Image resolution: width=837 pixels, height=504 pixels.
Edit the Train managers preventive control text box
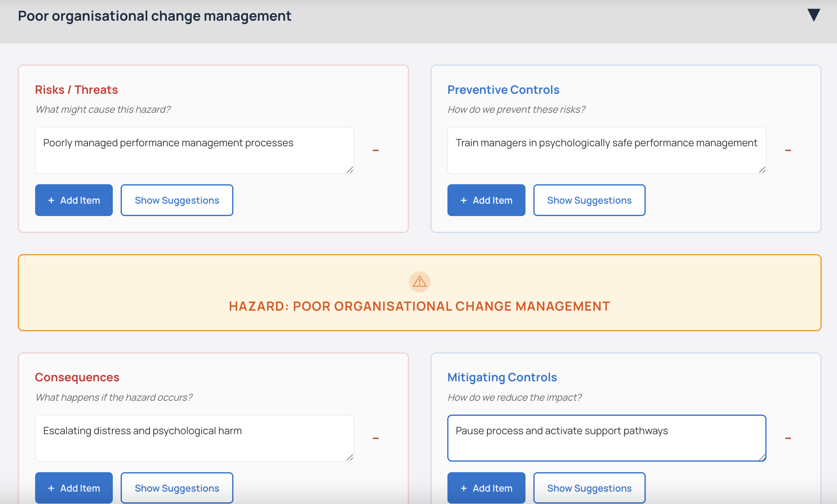click(x=606, y=150)
